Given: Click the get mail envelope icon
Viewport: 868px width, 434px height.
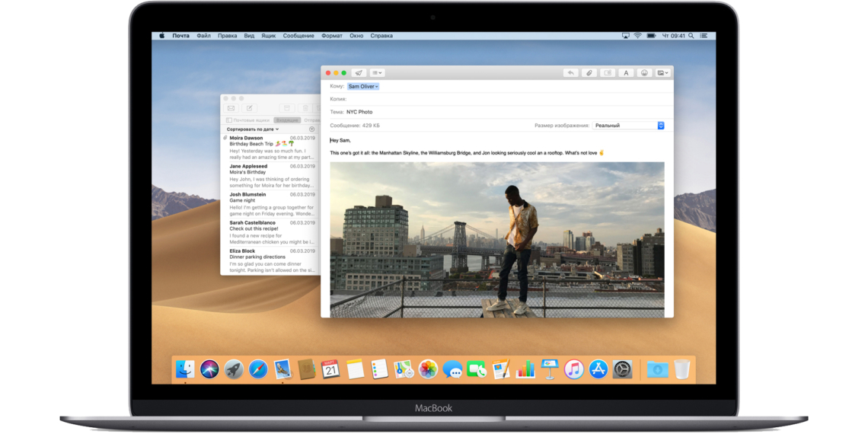Looking at the screenshot, I should click(x=231, y=109).
